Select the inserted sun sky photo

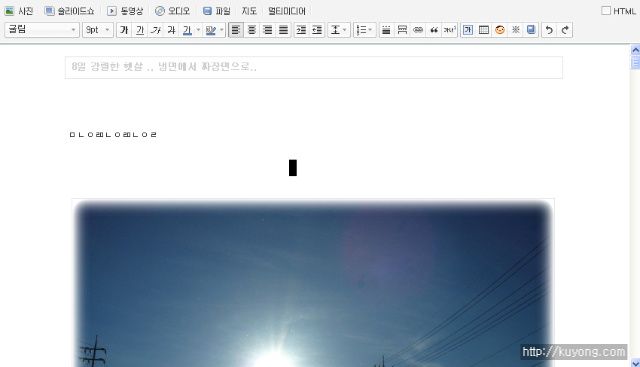coord(313,283)
